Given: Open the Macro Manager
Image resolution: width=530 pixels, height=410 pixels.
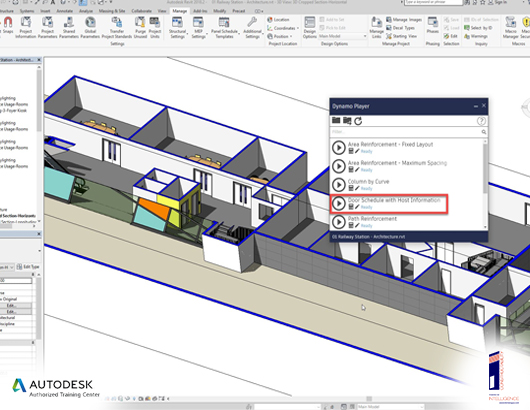Looking at the screenshot, I should 510,27.
